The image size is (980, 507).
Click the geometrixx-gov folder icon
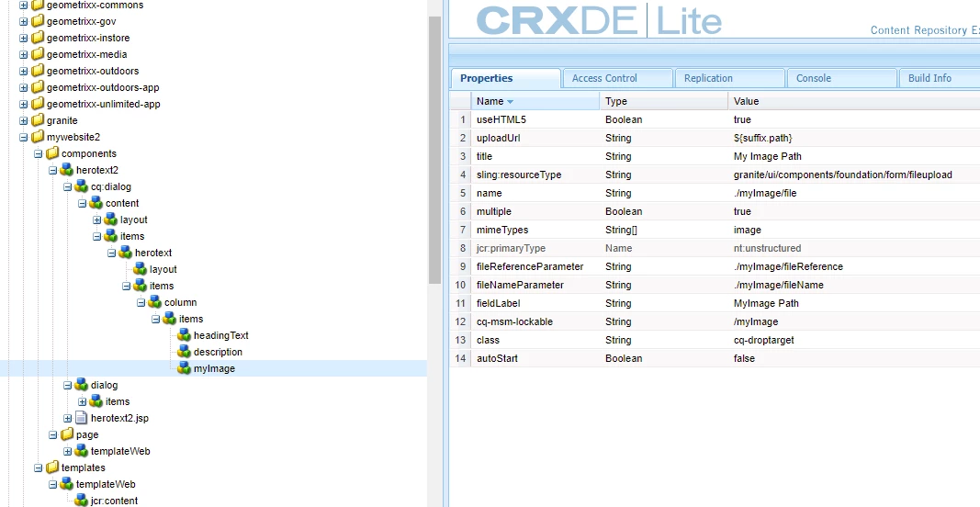tap(38, 21)
